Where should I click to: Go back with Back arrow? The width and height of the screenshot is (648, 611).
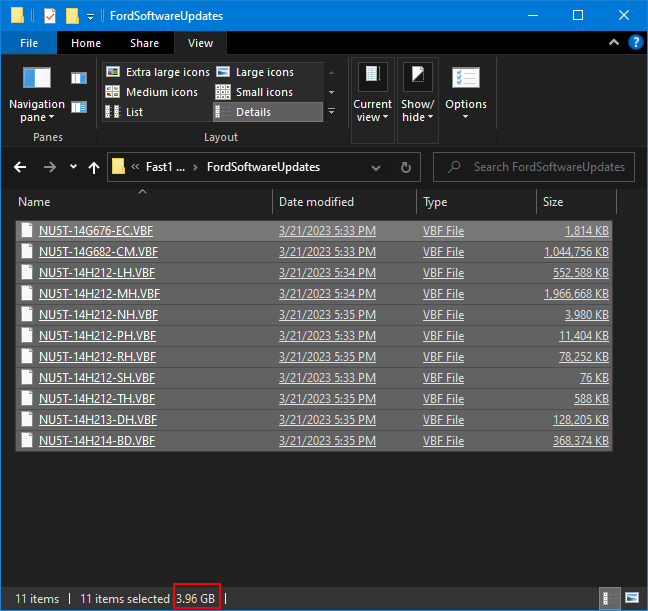click(x=20, y=167)
